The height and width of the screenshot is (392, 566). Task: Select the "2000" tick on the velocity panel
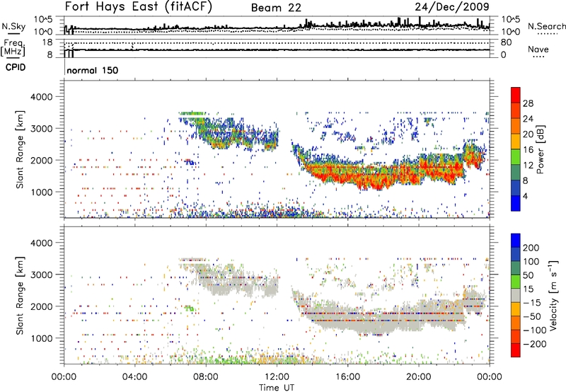[41, 306]
